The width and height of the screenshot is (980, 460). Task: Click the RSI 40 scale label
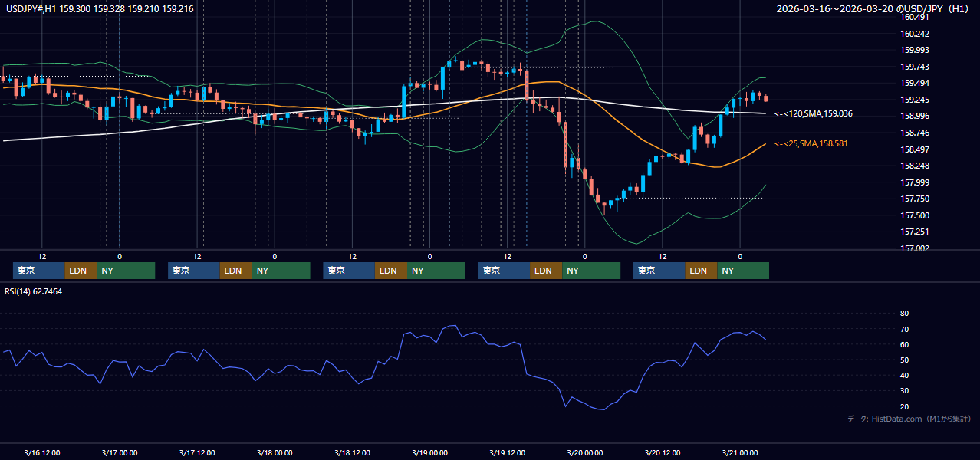(x=904, y=375)
